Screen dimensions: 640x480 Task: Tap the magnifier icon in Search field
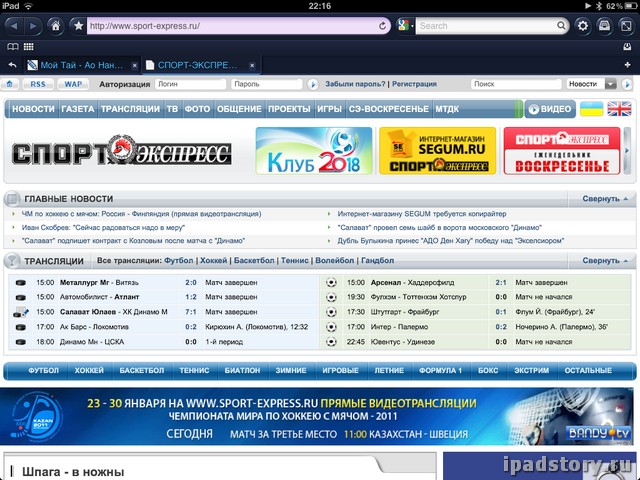[x=561, y=26]
